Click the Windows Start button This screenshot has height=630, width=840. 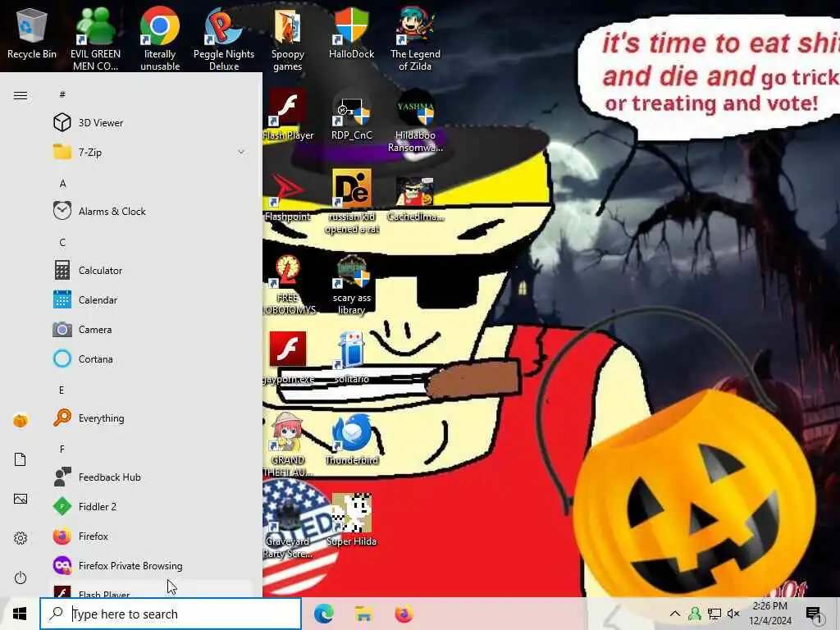tap(20, 614)
